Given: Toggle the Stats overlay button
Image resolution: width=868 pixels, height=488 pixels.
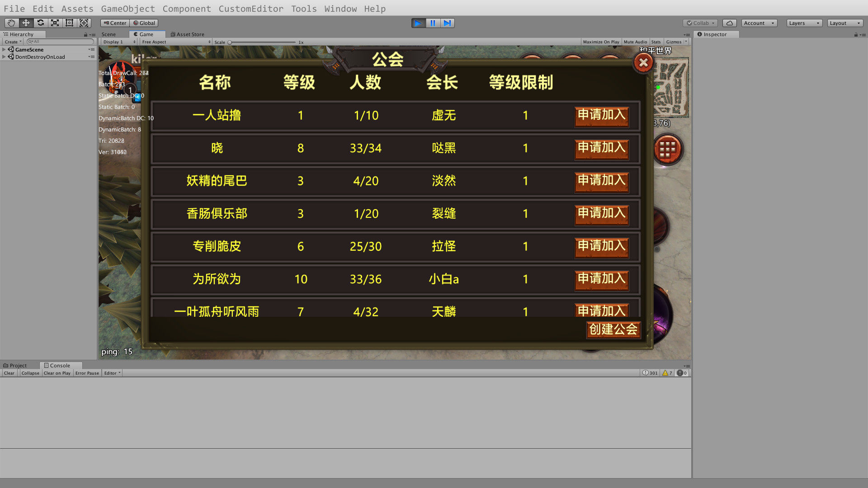Looking at the screenshot, I should click(x=656, y=42).
